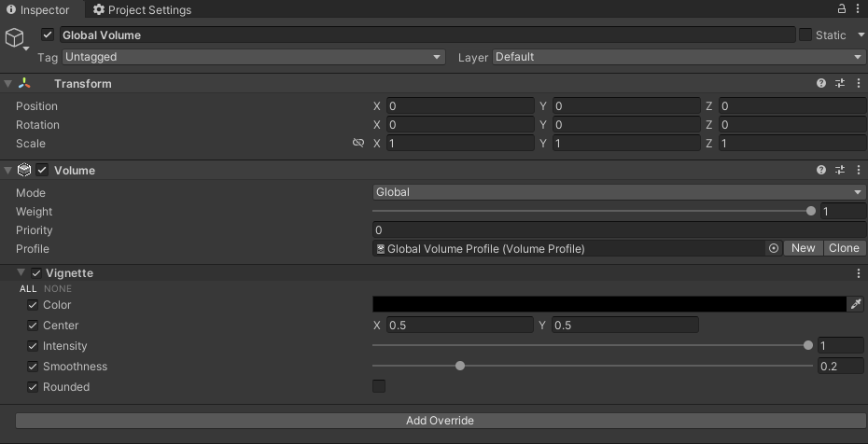Click the Volume component kebab menu
The image size is (868, 444).
(x=858, y=171)
